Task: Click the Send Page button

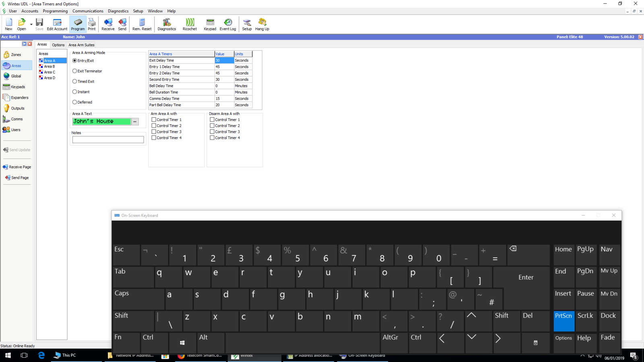Action: point(17,178)
